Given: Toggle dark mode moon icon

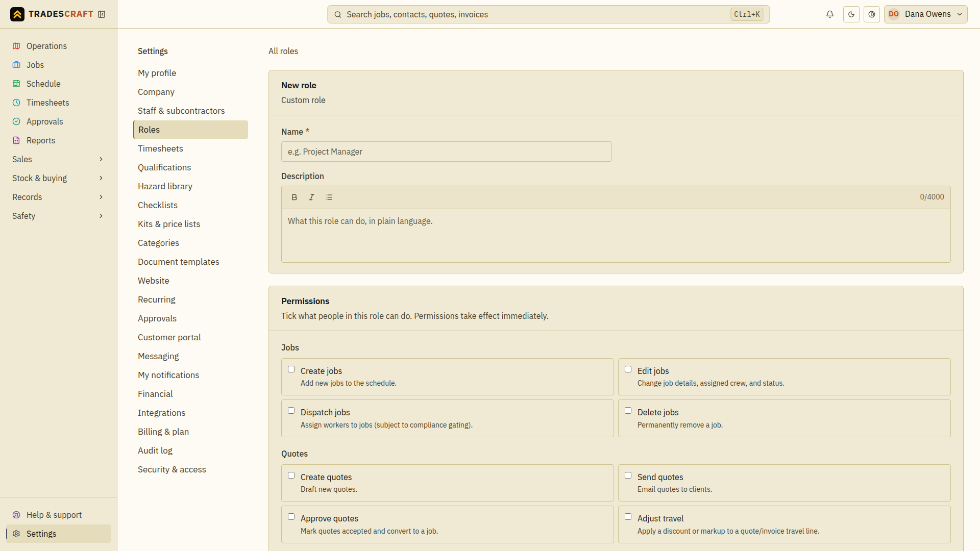Looking at the screenshot, I should pos(851,14).
